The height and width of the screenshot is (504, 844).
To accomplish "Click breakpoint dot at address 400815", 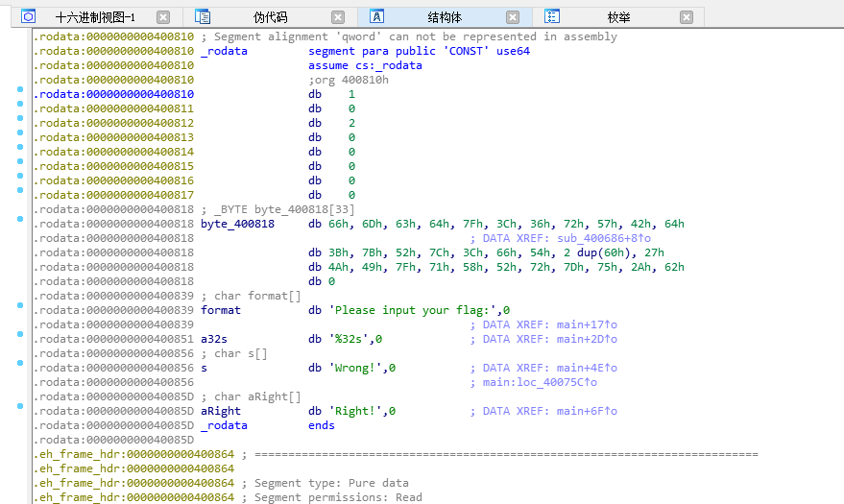I will 20,161.
